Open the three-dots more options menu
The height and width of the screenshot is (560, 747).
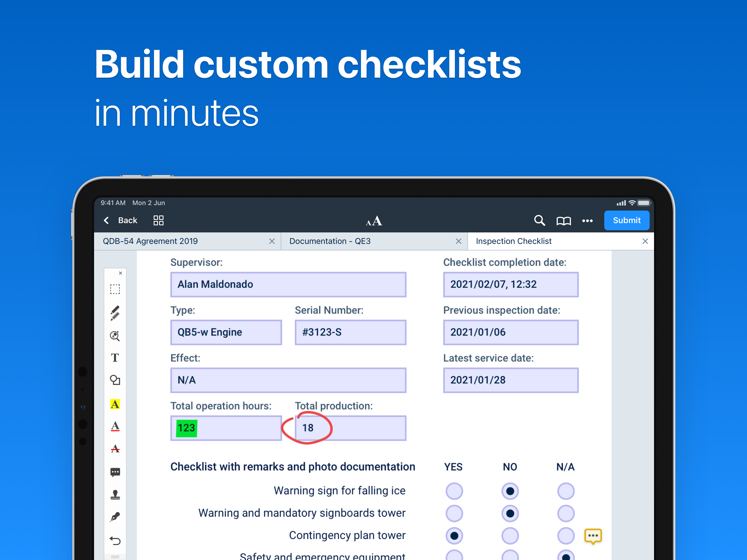point(587,221)
